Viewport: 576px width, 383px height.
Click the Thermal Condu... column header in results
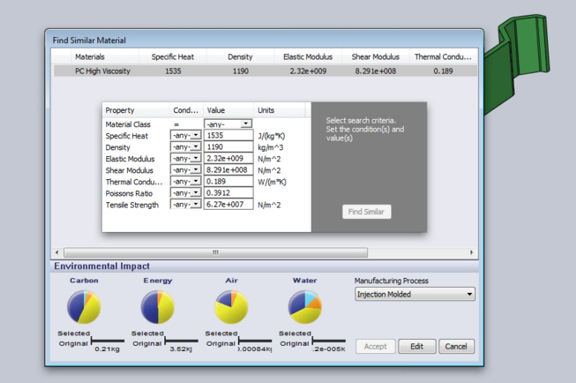tap(443, 57)
